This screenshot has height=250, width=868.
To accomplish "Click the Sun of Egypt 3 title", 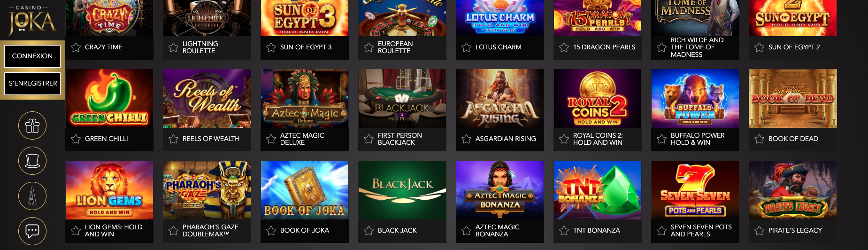I will click(x=306, y=47).
